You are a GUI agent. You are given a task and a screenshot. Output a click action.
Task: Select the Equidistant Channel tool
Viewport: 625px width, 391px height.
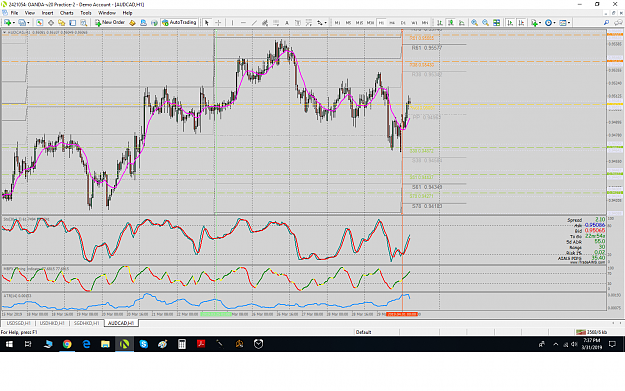(x=265, y=23)
